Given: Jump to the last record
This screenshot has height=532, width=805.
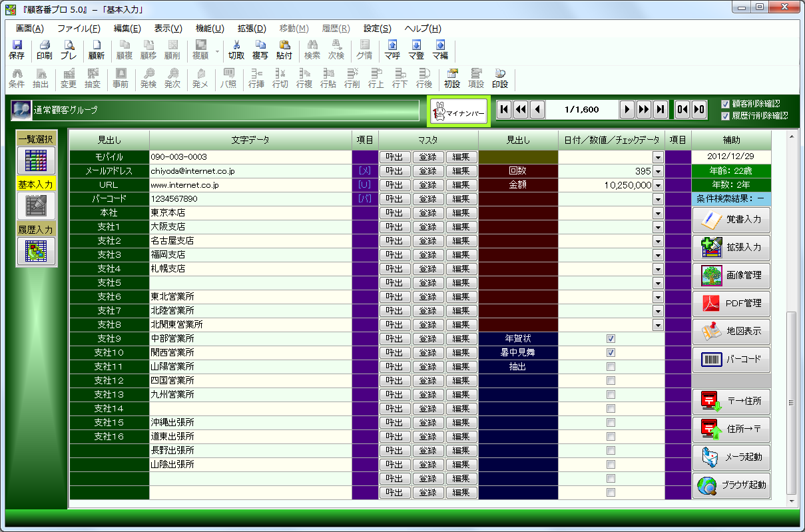Looking at the screenshot, I should click(x=660, y=110).
